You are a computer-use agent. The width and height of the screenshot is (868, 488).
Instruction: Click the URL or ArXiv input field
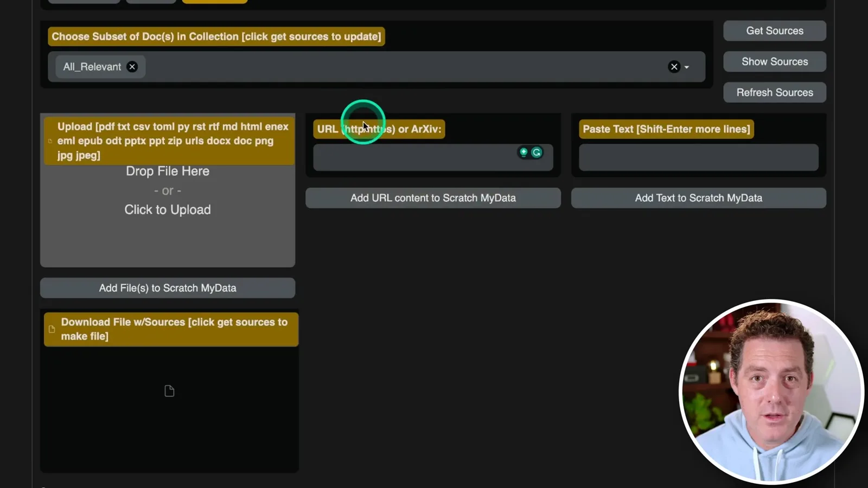click(x=433, y=158)
